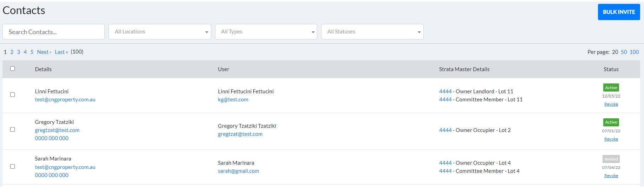
Task: Jump to the Last page link
Action: coord(61,52)
